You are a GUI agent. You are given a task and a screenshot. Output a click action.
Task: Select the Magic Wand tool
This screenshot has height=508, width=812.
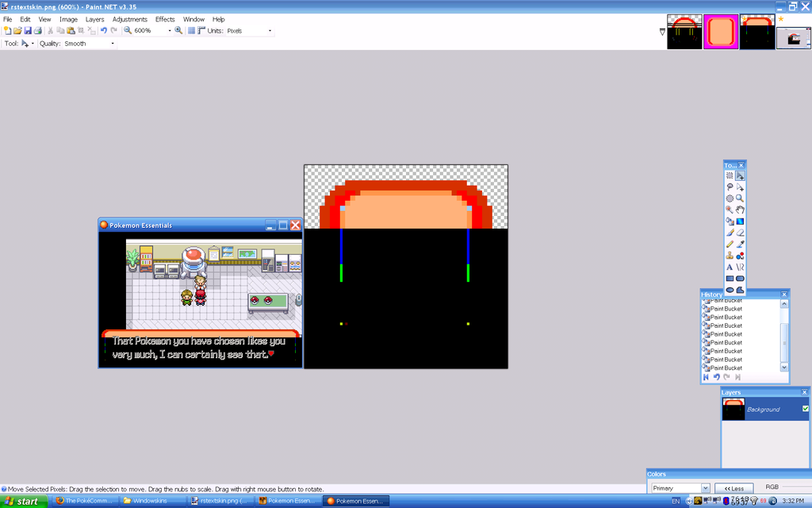pos(730,210)
